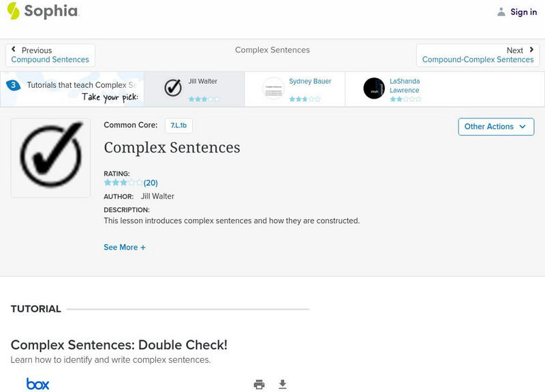The image size is (545, 392).
Task: Click the large checkmark tutorial thumbnail
Action: (50, 158)
